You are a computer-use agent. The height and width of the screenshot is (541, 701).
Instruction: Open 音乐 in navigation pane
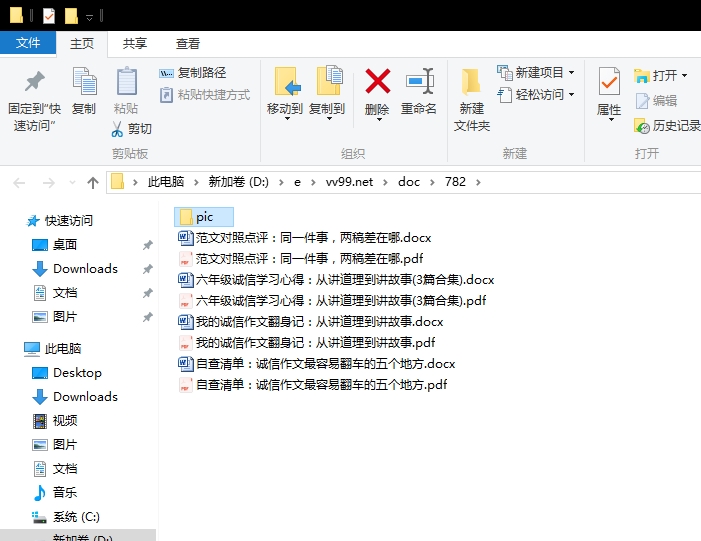tap(55, 493)
